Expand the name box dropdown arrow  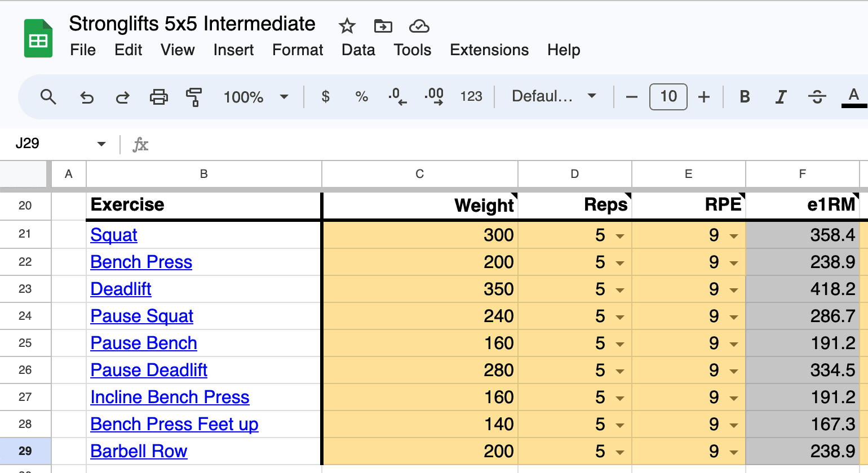point(101,144)
